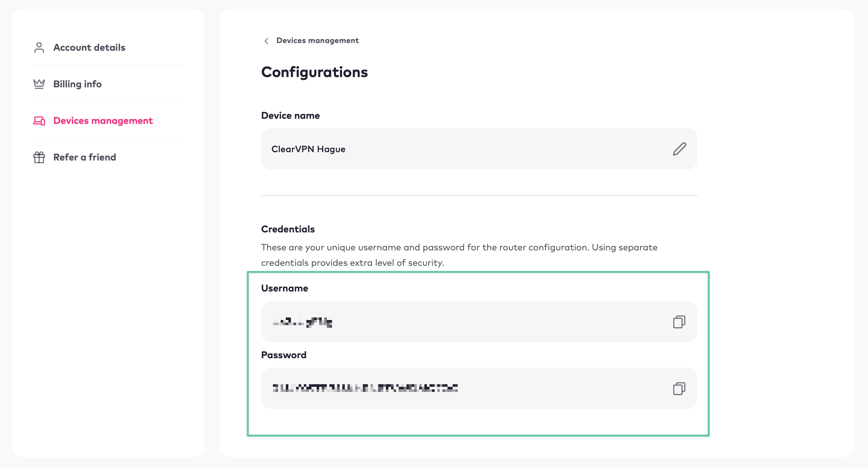Copy the username to clipboard
The height and width of the screenshot is (468, 868).
tap(679, 322)
